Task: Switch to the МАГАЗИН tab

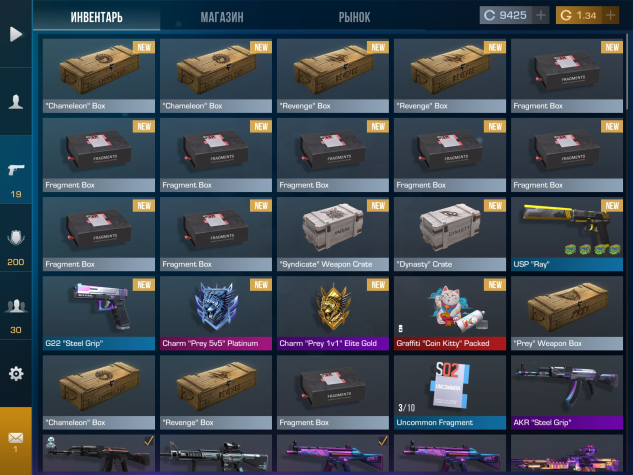Action: [x=222, y=17]
